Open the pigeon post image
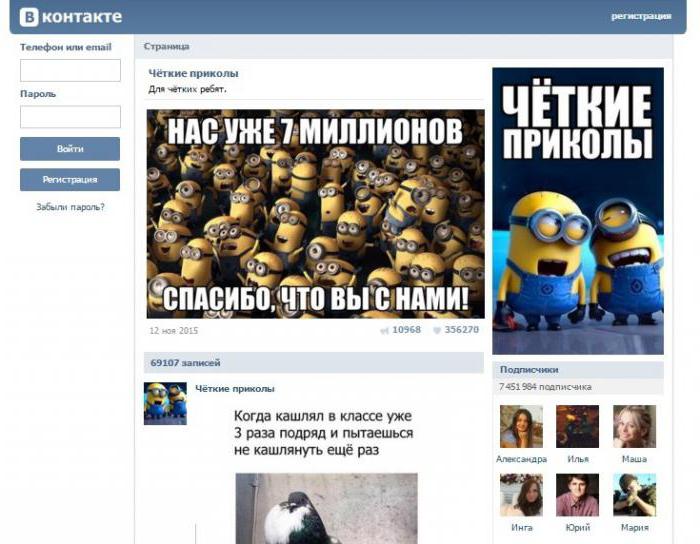 pyautogui.click(x=326, y=508)
